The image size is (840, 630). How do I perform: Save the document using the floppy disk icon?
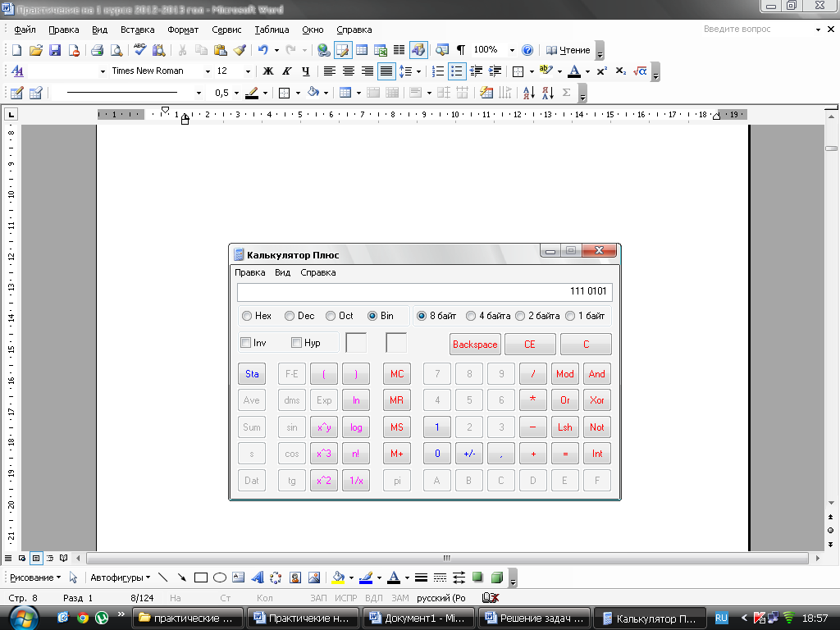click(x=55, y=50)
